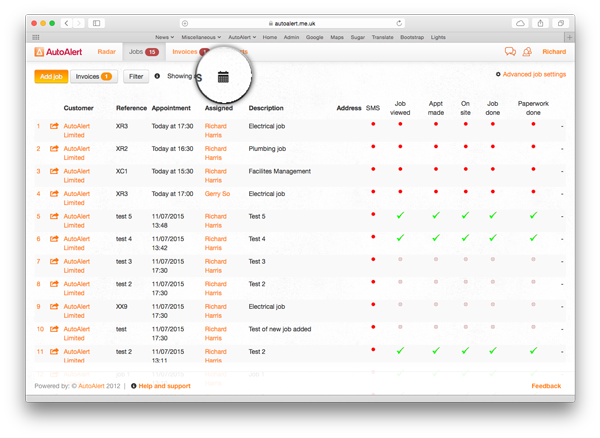Open the job icon for row 11
Viewport: 600px width, 438px height.
54,351
